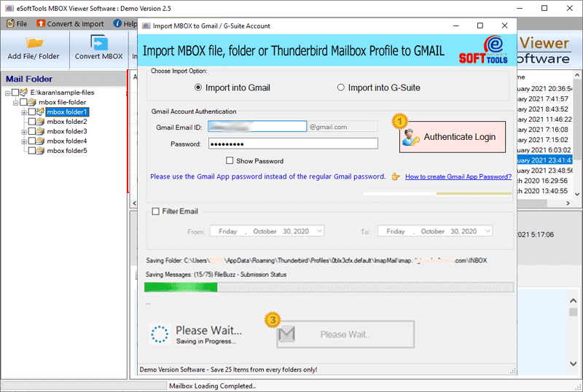The width and height of the screenshot is (583, 392).
Task: Click the mbox folder3 folder icon
Action: point(41,131)
